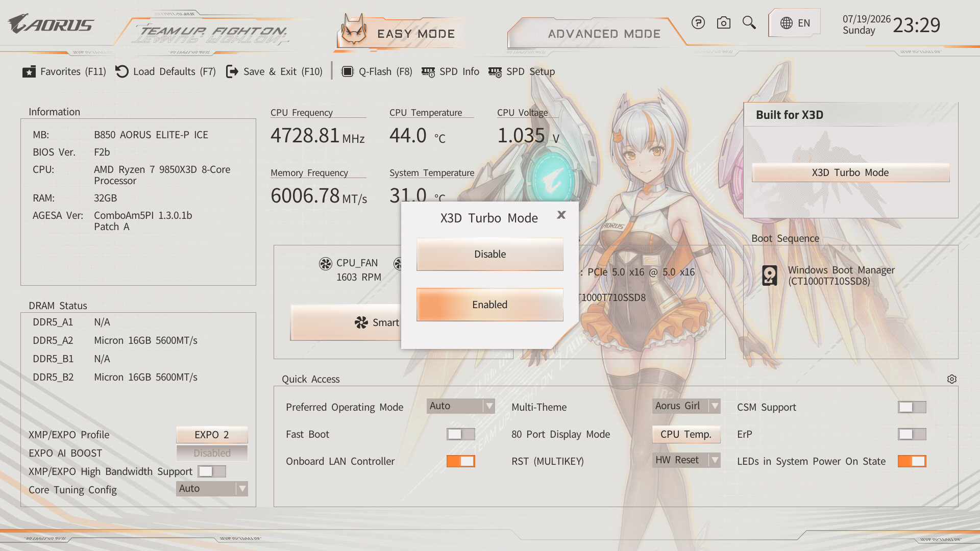Click B850 AORUS ELITE-P ICE text

[x=151, y=135]
